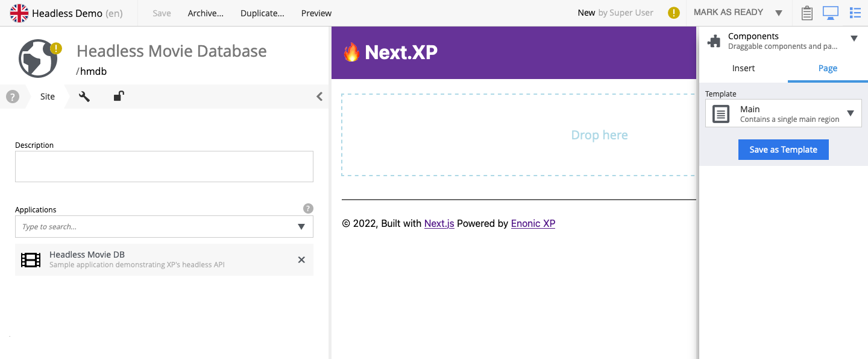Expand the Components panel dropdown arrow
Screen dimensions: 868x359
pyautogui.click(x=854, y=39)
